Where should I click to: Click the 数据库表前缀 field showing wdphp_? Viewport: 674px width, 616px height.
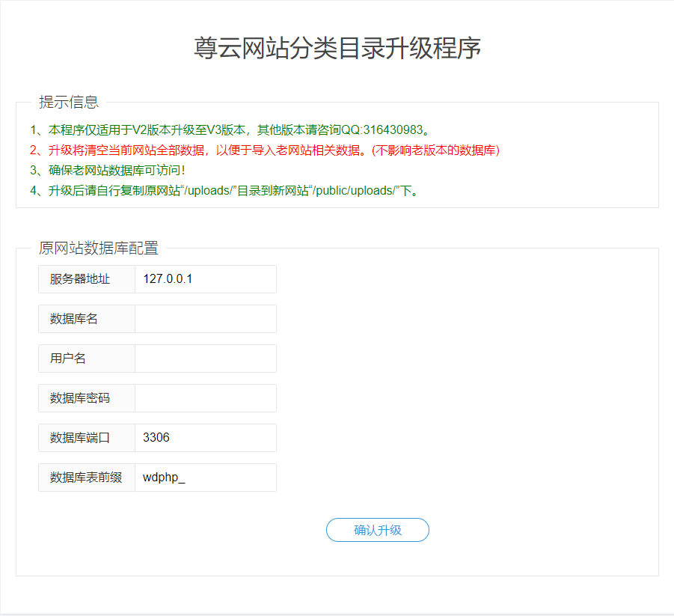pos(206,478)
